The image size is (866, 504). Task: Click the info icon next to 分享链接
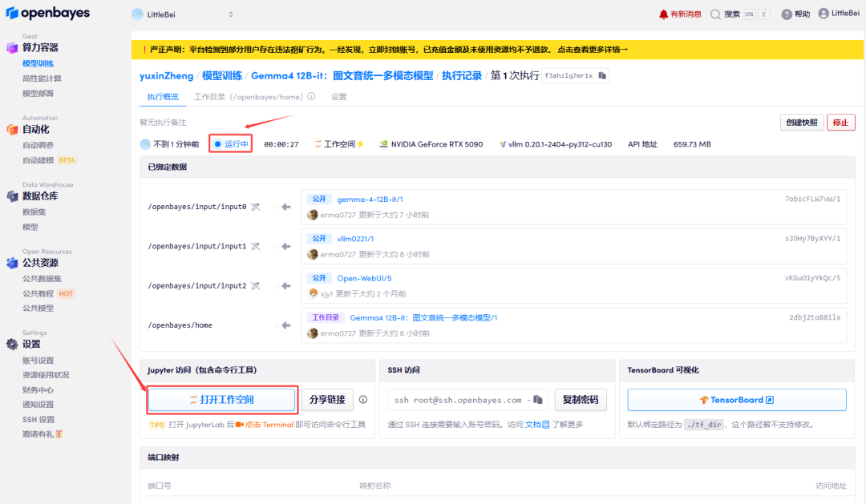pyautogui.click(x=363, y=400)
